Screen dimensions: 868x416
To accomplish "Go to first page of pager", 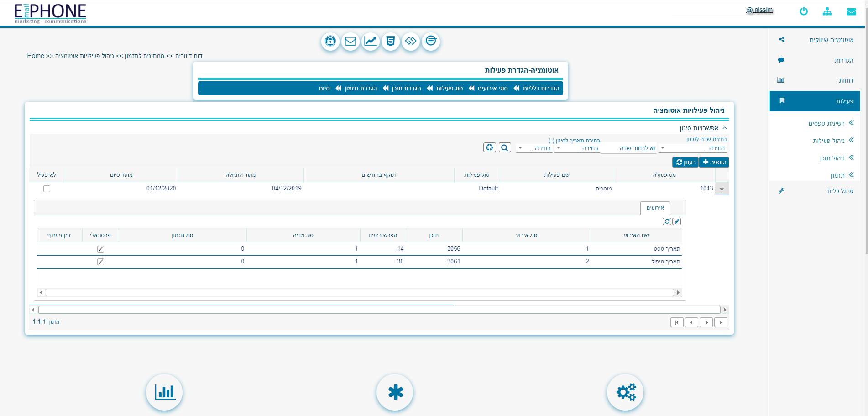I will tap(677, 322).
